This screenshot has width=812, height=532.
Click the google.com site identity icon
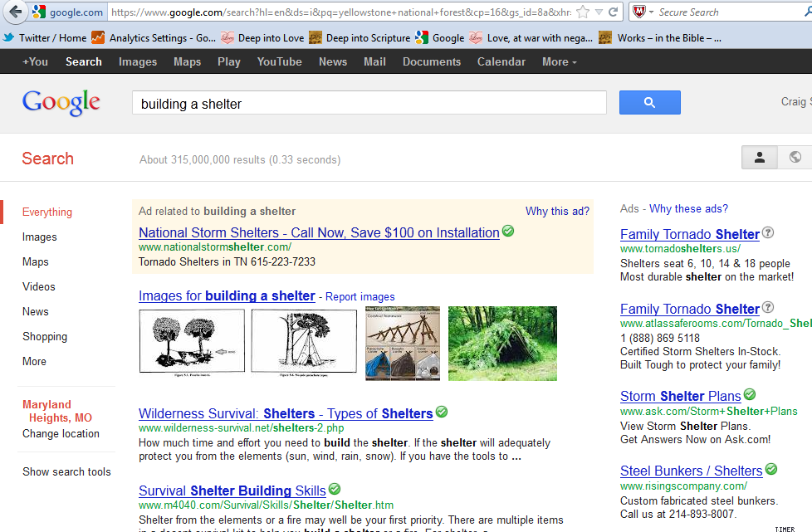click(39, 12)
